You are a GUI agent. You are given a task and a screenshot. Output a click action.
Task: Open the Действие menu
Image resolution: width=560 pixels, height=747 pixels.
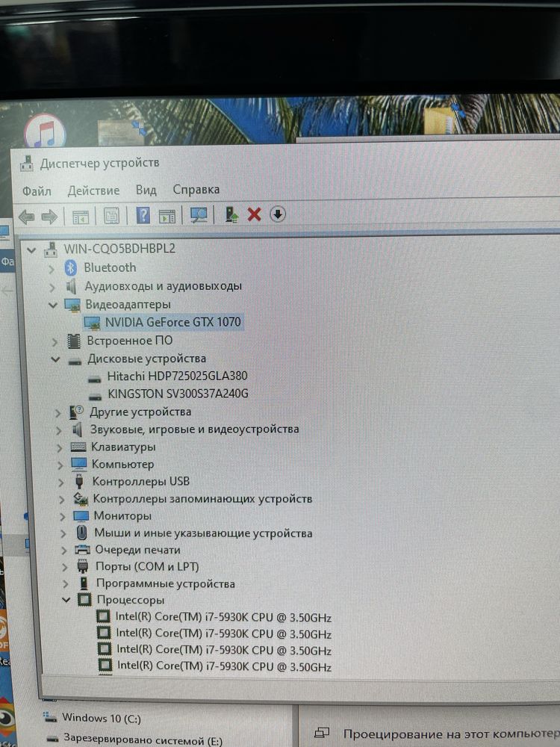[x=93, y=190]
